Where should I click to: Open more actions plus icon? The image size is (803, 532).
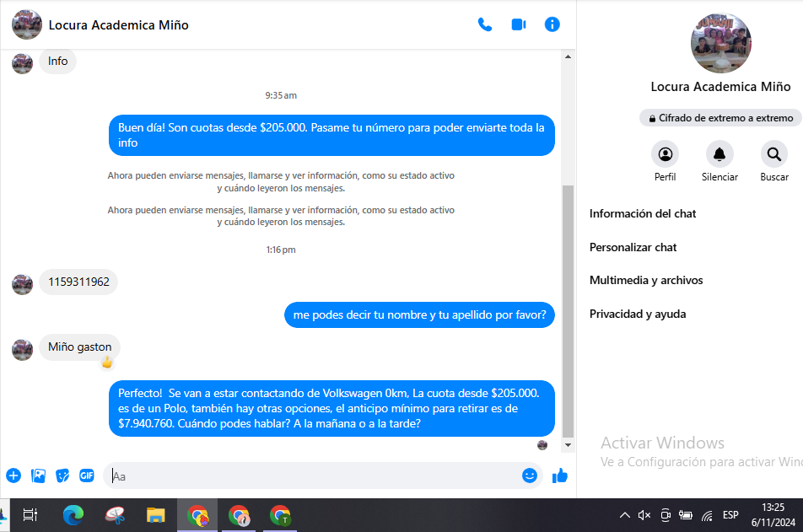pos(13,476)
